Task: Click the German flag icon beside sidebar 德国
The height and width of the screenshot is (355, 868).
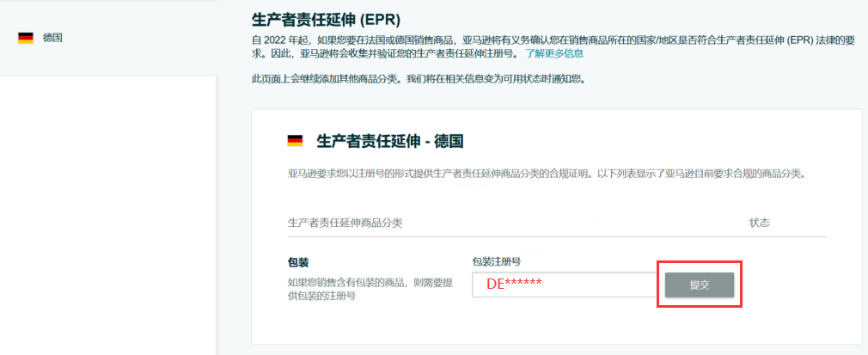Action: (x=26, y=38)
